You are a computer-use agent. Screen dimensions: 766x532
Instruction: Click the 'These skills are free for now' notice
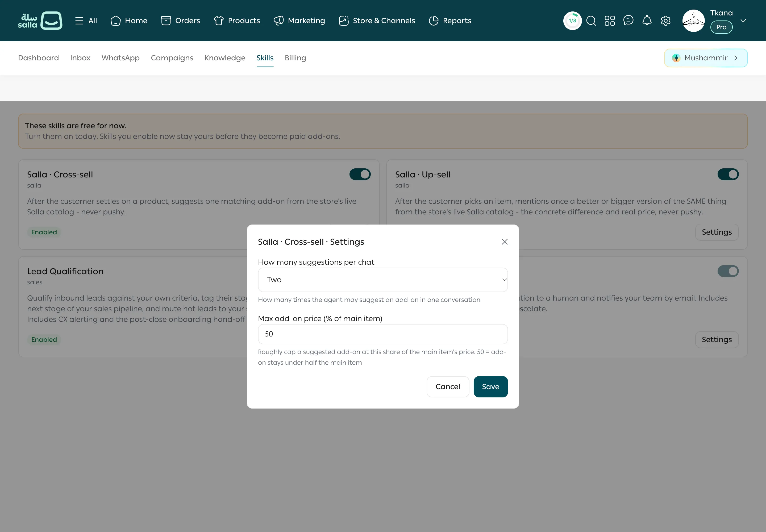point(383,131)
